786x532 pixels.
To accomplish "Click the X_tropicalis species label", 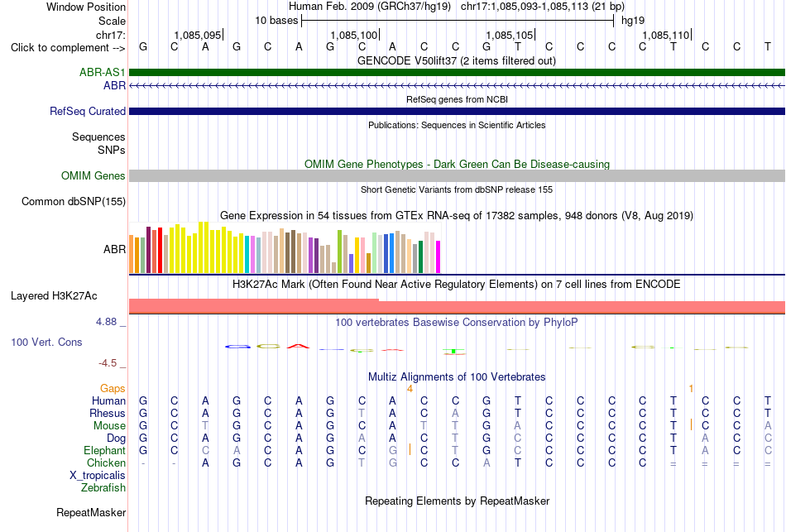I will pos(98,476).
